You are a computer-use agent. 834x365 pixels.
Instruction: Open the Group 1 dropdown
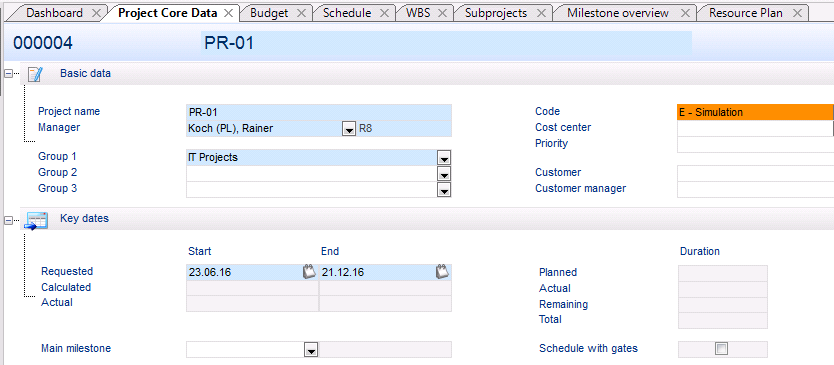coord(444,158)
